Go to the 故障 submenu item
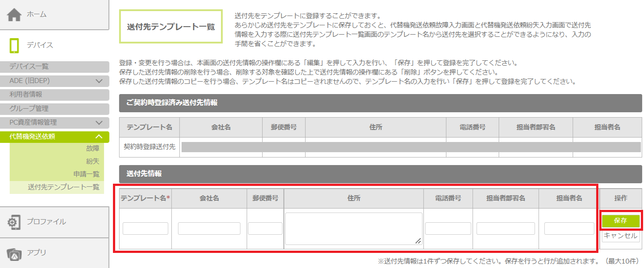Screen dimensions: 644x268 pyautogui.click(x=93, y=149)
